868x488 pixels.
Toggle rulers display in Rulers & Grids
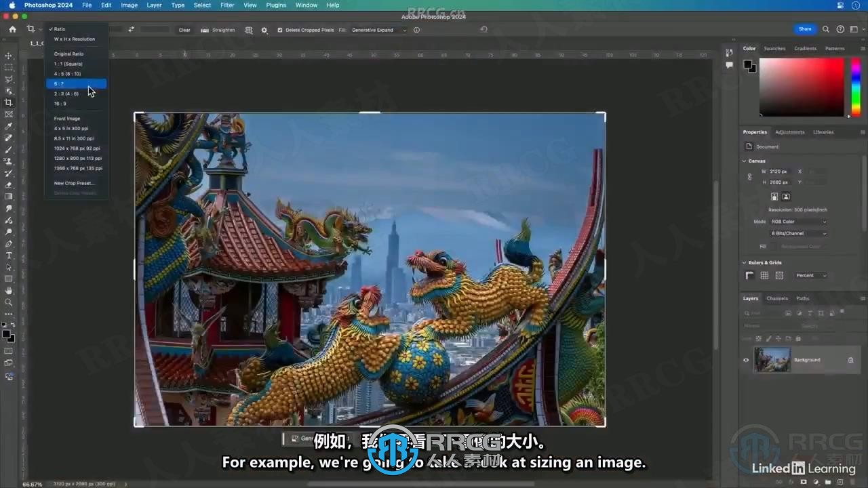pyautogui.click(x=749, y=275)
